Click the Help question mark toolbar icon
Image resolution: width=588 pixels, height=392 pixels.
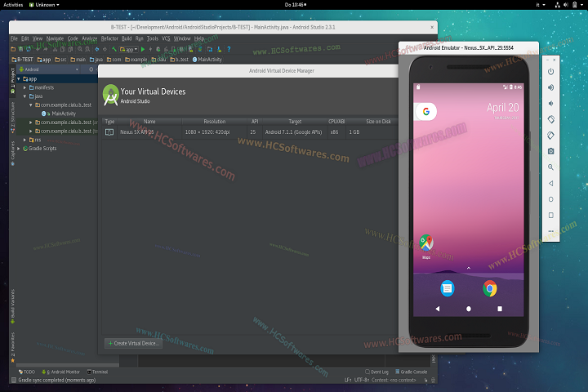pyautogui.click(x=229, y=49)
